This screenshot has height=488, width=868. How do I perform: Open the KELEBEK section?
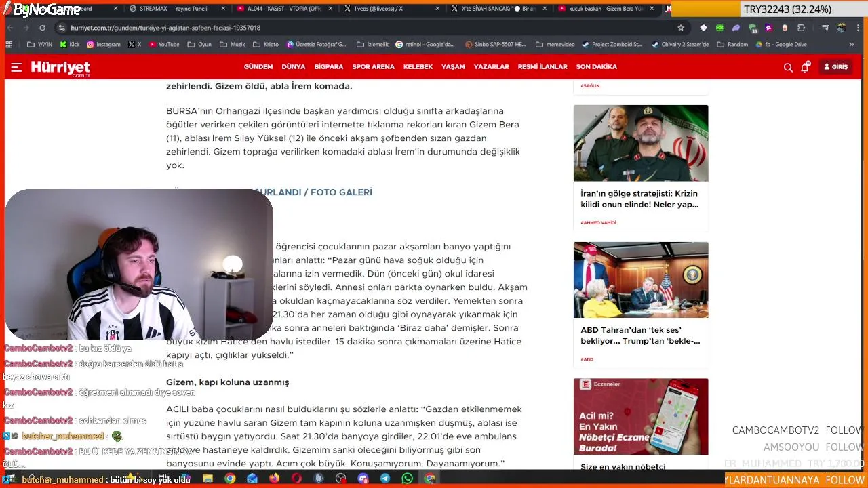[x=418, y=67]
